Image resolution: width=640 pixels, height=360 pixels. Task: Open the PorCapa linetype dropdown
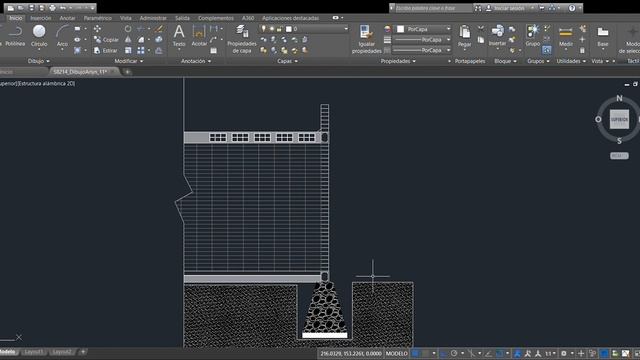click(x=449, y=50)
